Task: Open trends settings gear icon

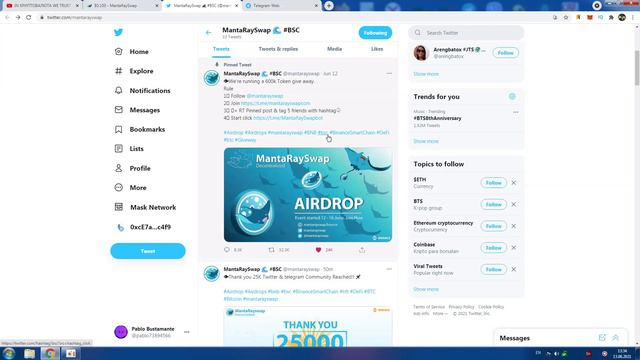Action: 512,96
